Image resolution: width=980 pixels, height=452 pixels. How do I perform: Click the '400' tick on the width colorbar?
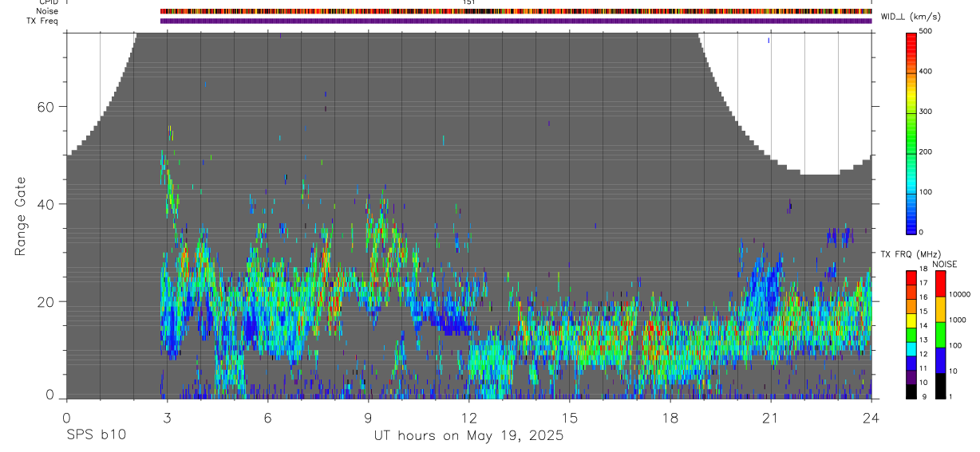927,71
